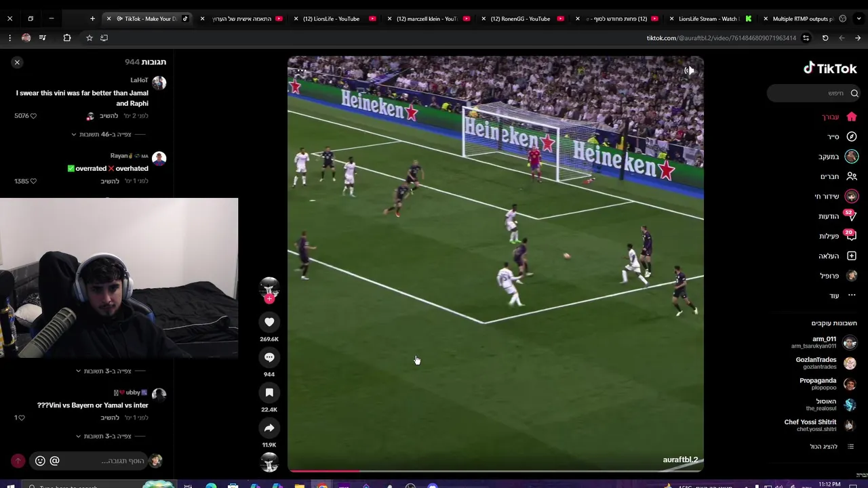Screen dimensions: 868x488
Task: Mention a user with the @ icon
Action: [x=55, y=461]
